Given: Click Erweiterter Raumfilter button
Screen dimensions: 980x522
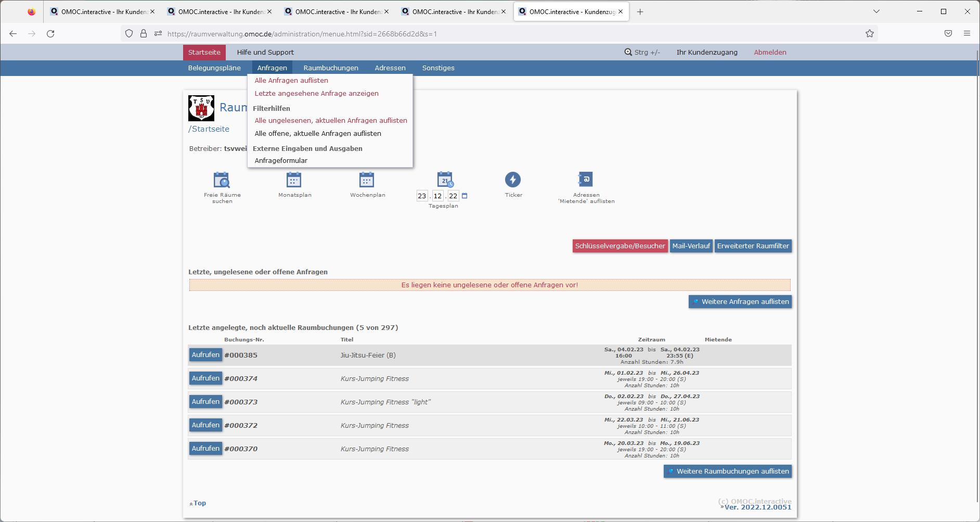Looking at the screenshot, I should (x=753, y=246).
